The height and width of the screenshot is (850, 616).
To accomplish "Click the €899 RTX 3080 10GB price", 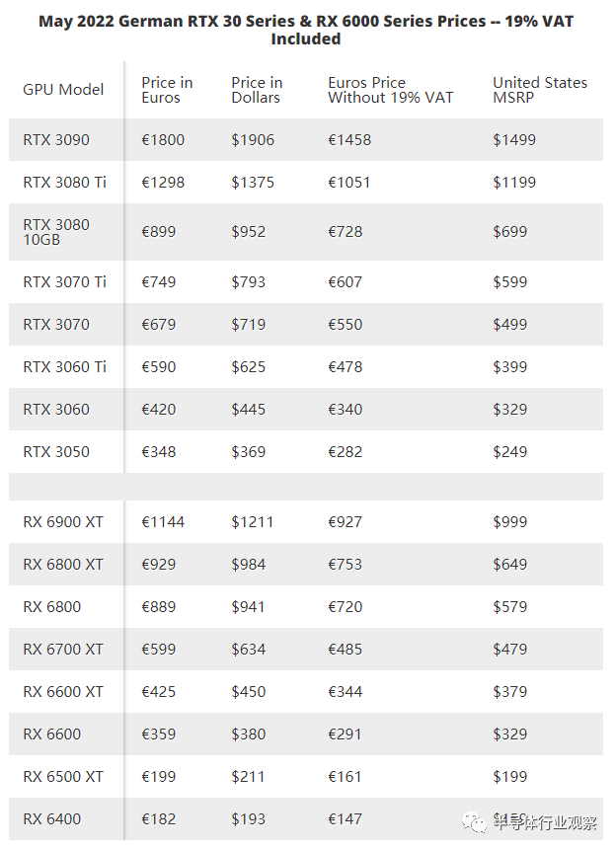I will [x=158, y=232].
